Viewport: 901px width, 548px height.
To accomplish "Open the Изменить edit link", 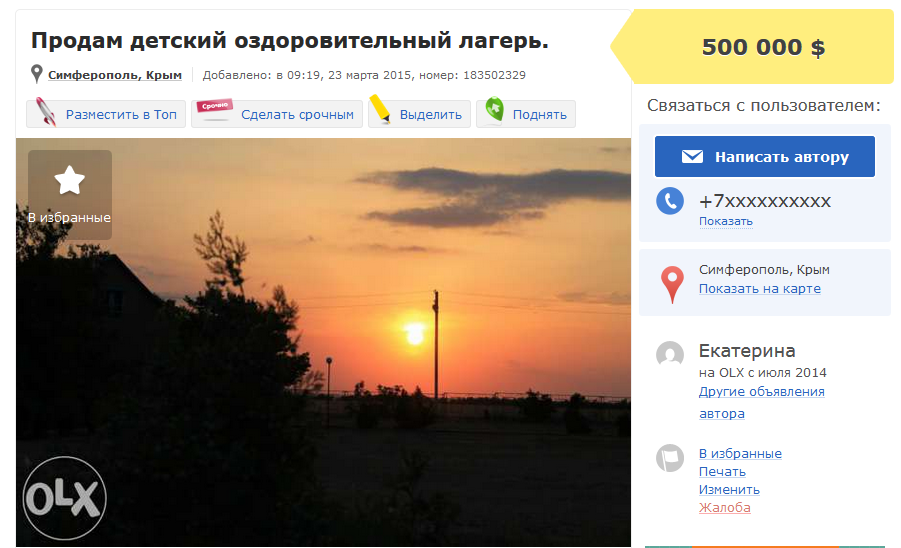I will coord(729,489).
